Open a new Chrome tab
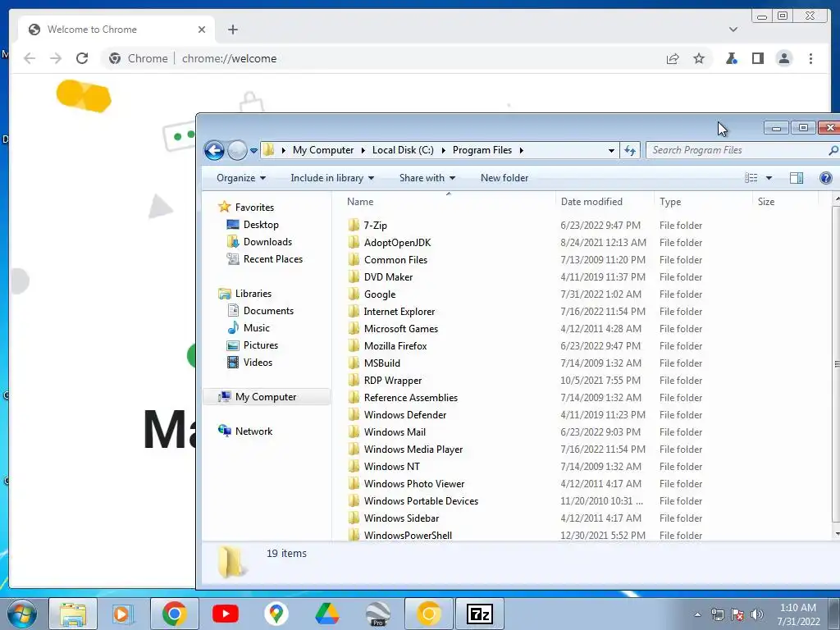The height and width of the screenshot is (630, 840). 232,30
